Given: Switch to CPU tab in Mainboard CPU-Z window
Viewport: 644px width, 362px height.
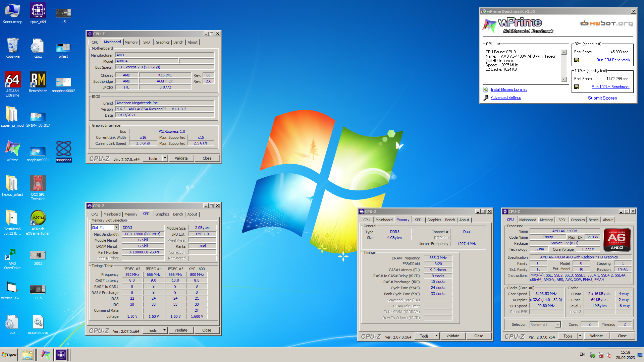Looking at the screenshot, I should [x=95, y=42].
